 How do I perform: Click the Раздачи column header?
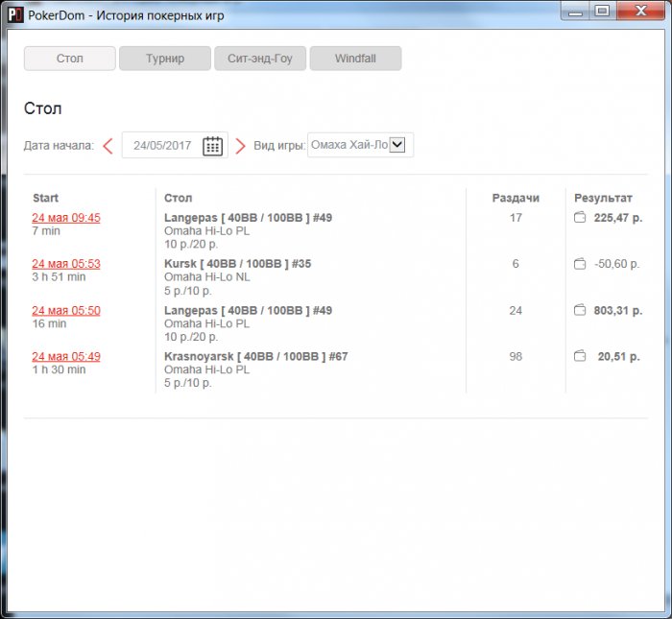516,198
